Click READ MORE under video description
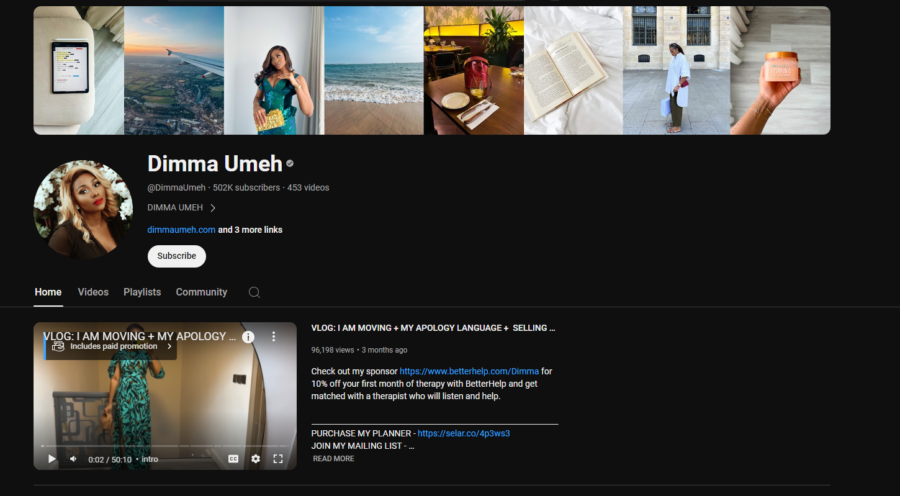900x496 pixels. pyautogui.click(x=333, y=459)
